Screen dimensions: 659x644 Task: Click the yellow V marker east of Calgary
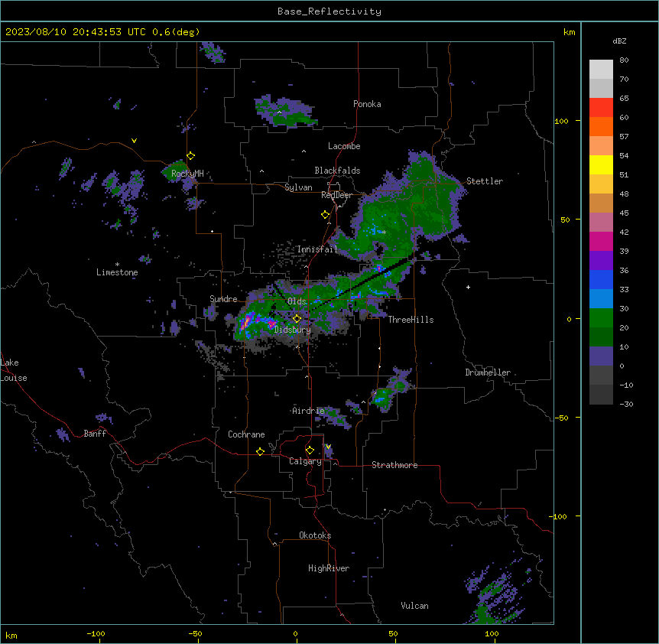point(328,447)
